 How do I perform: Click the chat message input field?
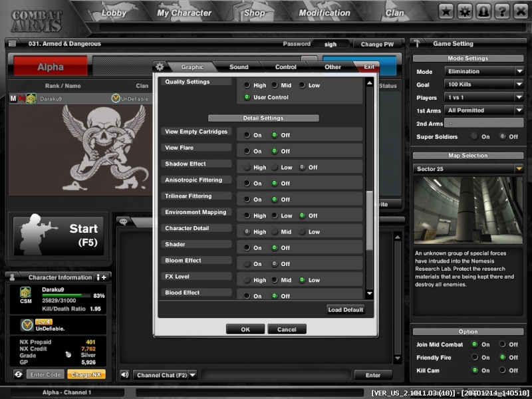276,375
